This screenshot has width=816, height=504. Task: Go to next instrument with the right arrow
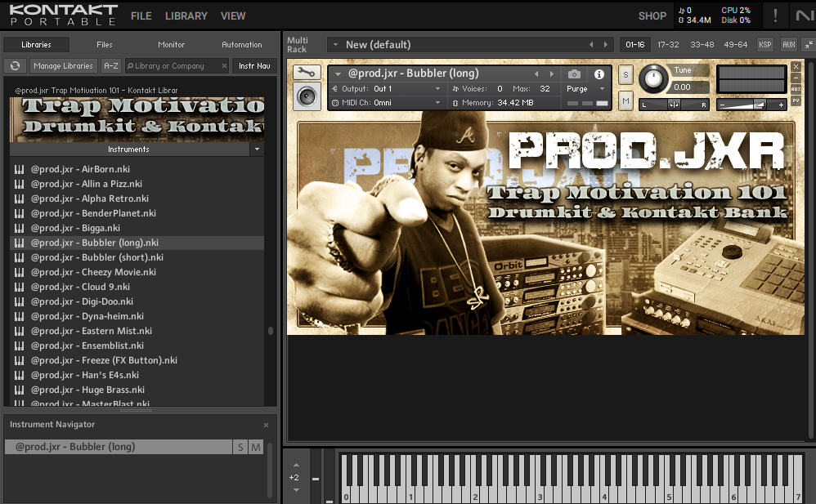pyautogui.click(x=552, y=74)
